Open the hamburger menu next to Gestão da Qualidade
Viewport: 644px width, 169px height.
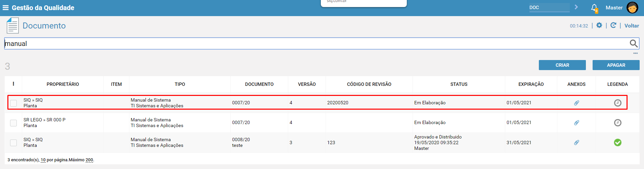tap(5, 8)
